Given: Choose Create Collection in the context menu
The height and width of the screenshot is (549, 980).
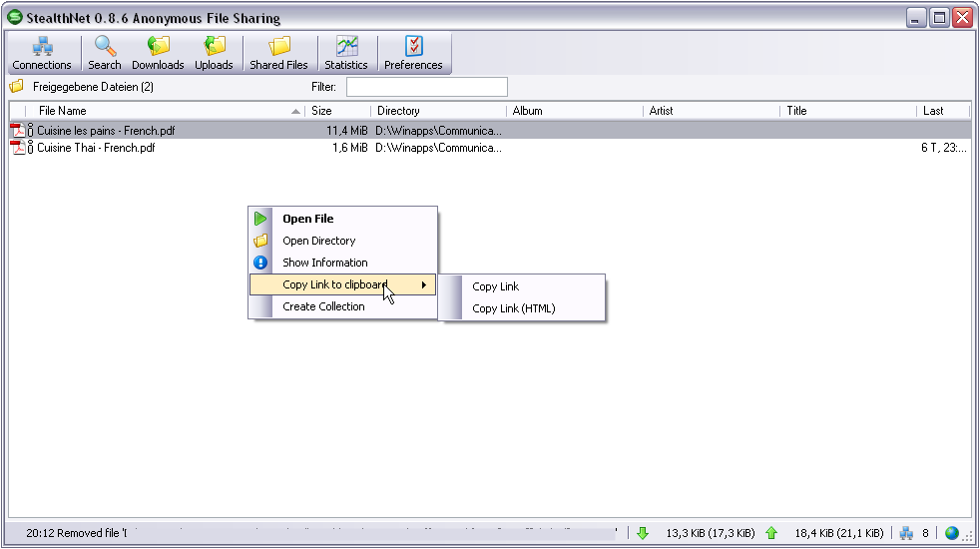Looking at the screenshot, I should tap(342, 306).
